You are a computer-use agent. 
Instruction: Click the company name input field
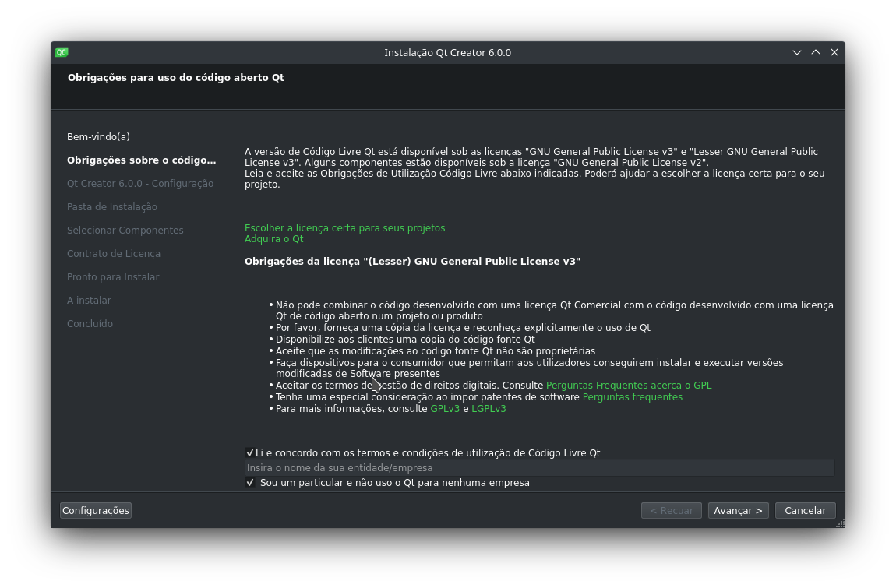539,468
